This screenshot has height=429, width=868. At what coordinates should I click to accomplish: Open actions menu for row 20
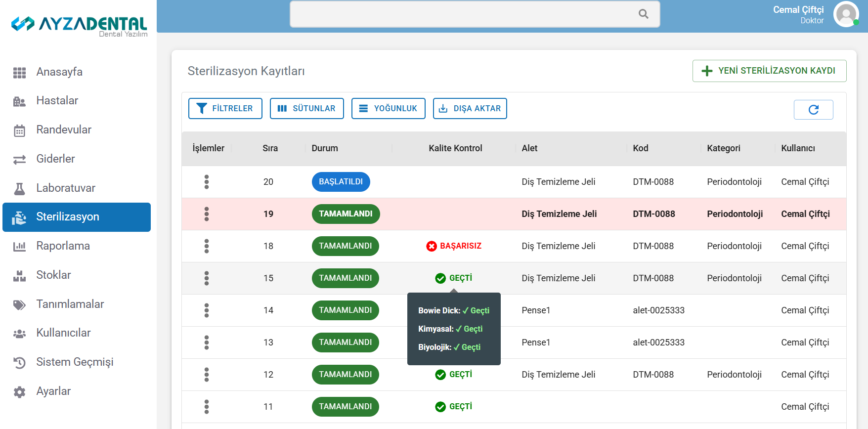[x=207, y=182]
